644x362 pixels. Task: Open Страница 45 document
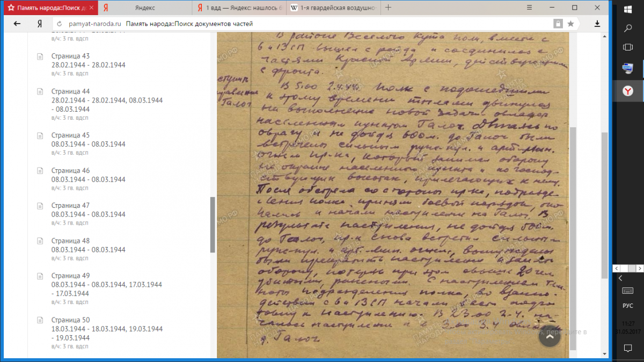click(70, 135)
